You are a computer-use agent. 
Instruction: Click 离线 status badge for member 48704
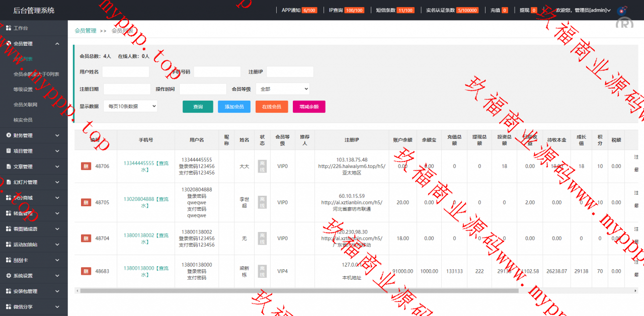262,239
